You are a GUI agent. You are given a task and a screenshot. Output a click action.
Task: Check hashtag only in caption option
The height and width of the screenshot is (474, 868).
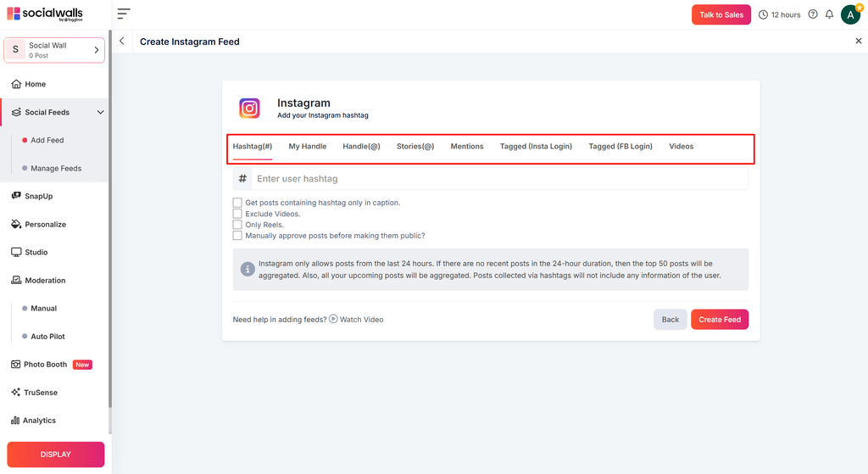pos(237,203)
